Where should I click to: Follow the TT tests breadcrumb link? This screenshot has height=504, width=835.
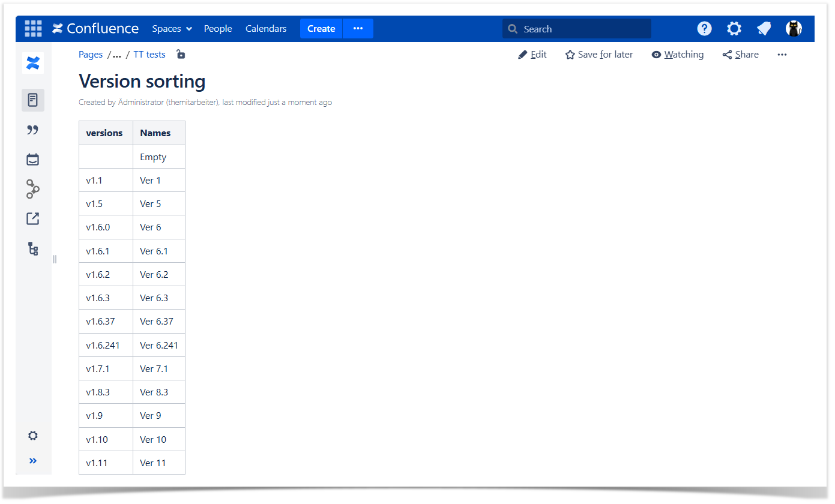149,55
